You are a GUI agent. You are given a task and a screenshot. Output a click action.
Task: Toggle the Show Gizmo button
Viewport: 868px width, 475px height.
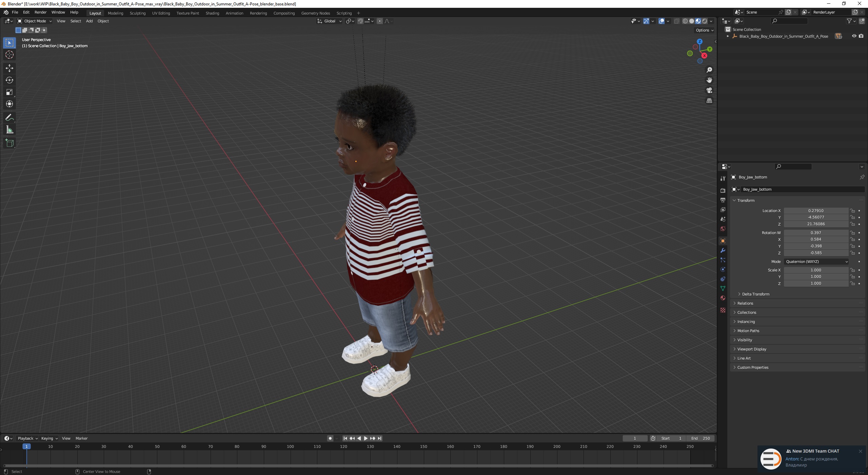pyautogui.click(x=646, y=21)
